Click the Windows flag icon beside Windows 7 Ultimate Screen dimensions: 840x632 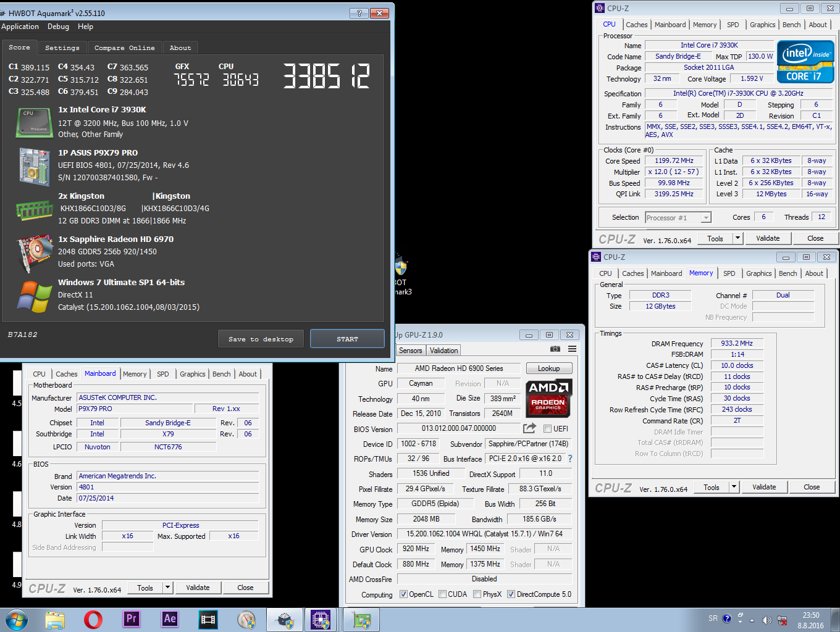[x=35, y=297]
